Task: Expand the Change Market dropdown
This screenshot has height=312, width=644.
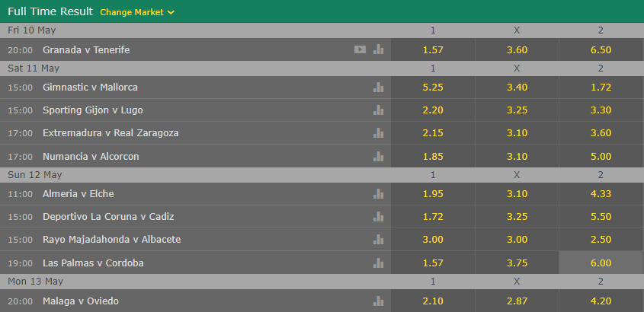Action: [137, 12]
